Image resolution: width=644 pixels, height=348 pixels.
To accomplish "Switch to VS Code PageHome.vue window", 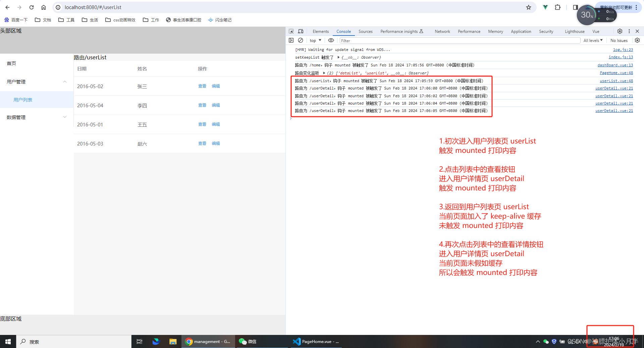I will [316, 342].
